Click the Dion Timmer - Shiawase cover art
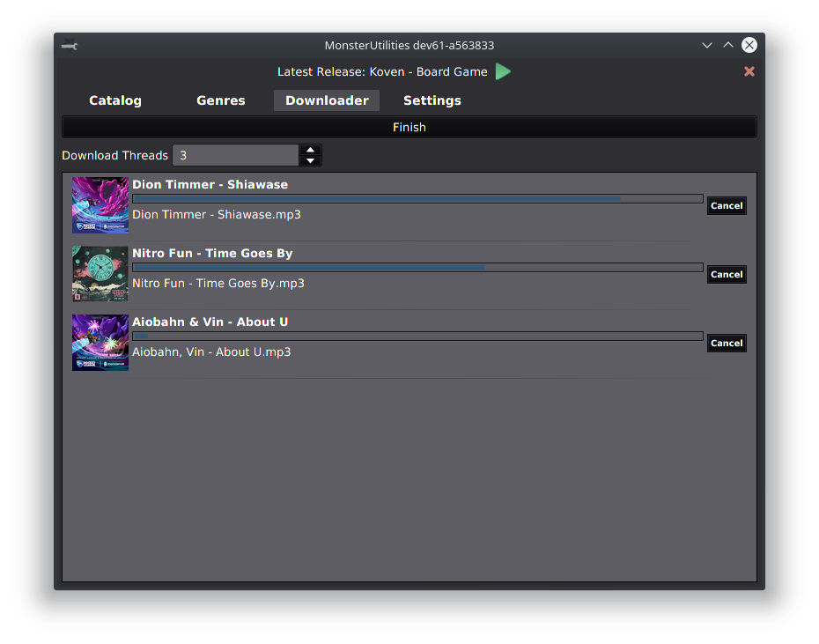Screen dimensions: 819x644 tap(100, 205)
